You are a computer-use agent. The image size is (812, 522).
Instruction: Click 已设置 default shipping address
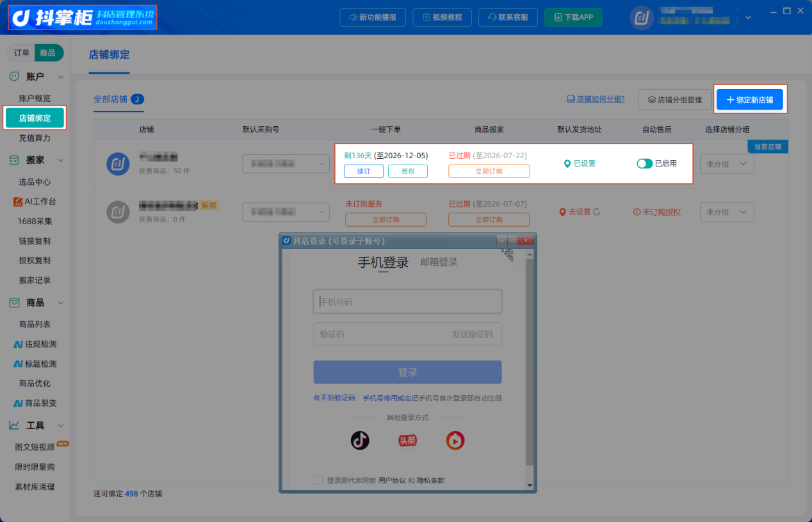pyautogui.click(x=580, y=163)
